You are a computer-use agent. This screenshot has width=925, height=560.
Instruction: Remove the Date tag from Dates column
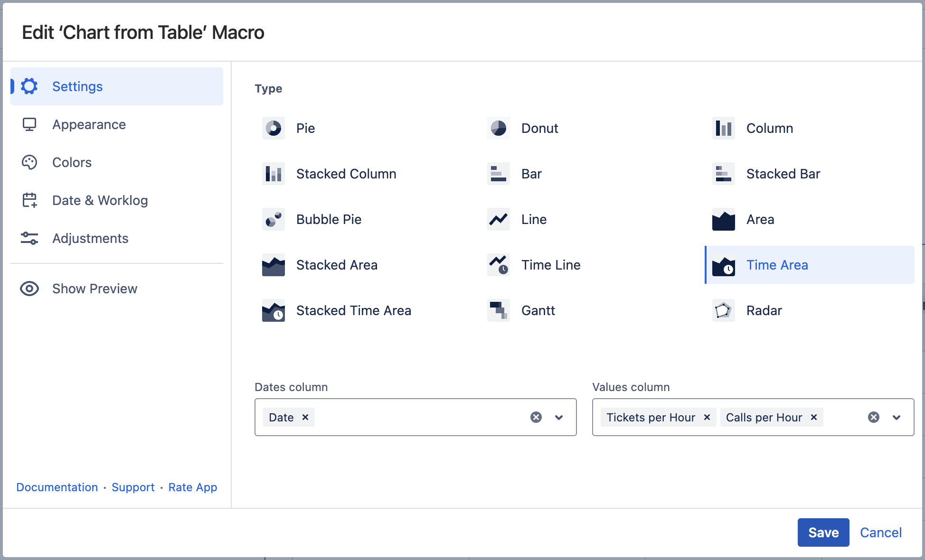[305, 417]
